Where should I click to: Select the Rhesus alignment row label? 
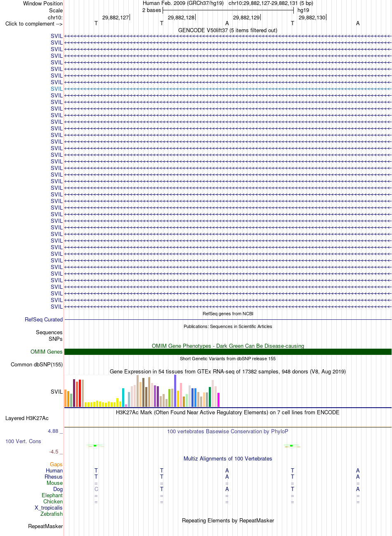tap(54, 477)
